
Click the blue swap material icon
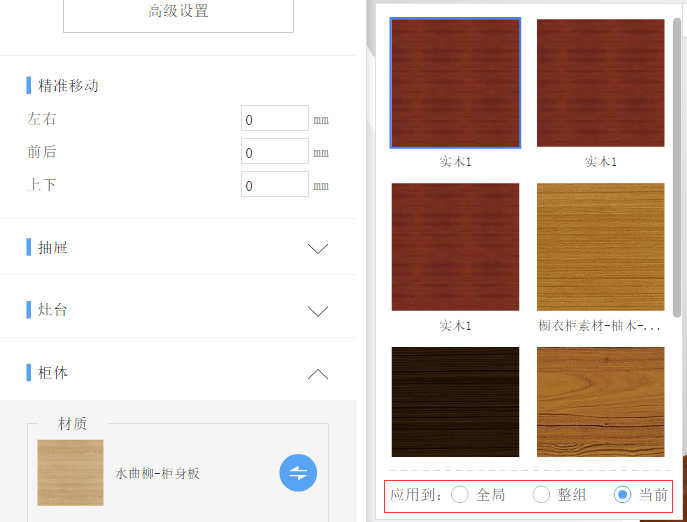[x=298, y=472]
